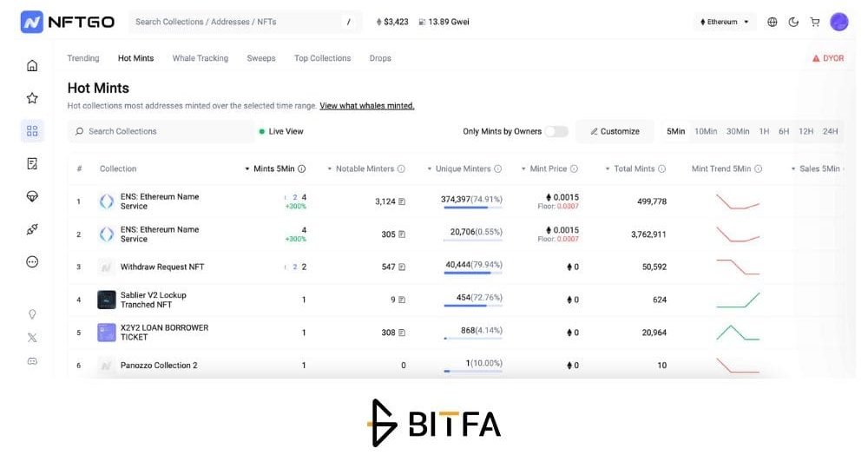Click the DYOR warning icon
868x475 pixels.
816,58
